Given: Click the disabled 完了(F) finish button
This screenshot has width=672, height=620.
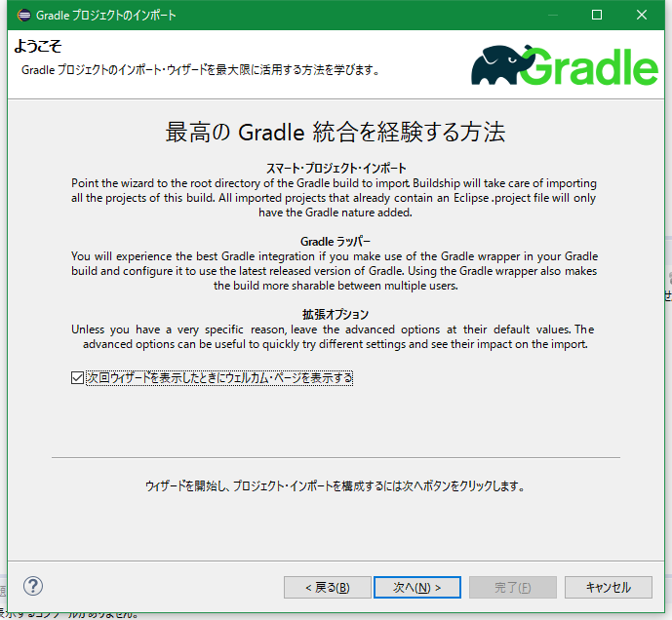Looking at the screenshot, I should pyautogui.click(x=513, y=588).
